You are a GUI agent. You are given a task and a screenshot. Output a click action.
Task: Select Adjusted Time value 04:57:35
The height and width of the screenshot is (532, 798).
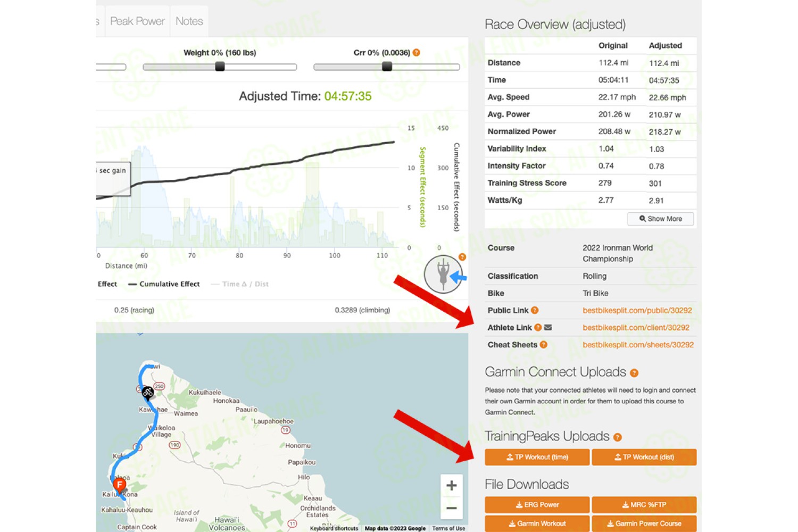coord(348,96)
